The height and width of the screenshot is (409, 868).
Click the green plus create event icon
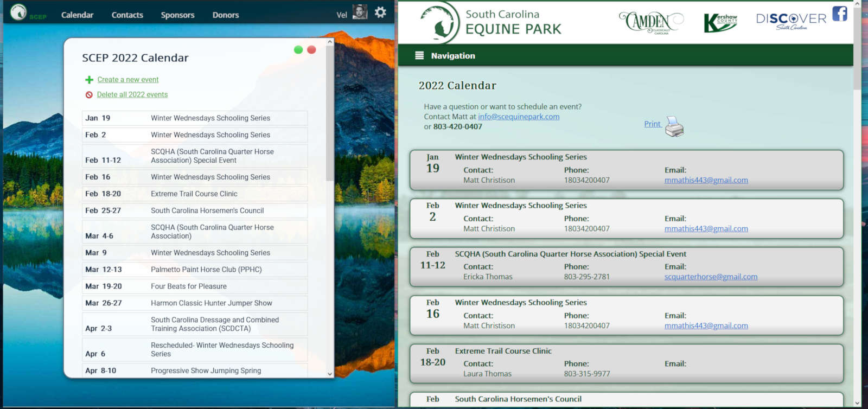click(x=89, y=80)
